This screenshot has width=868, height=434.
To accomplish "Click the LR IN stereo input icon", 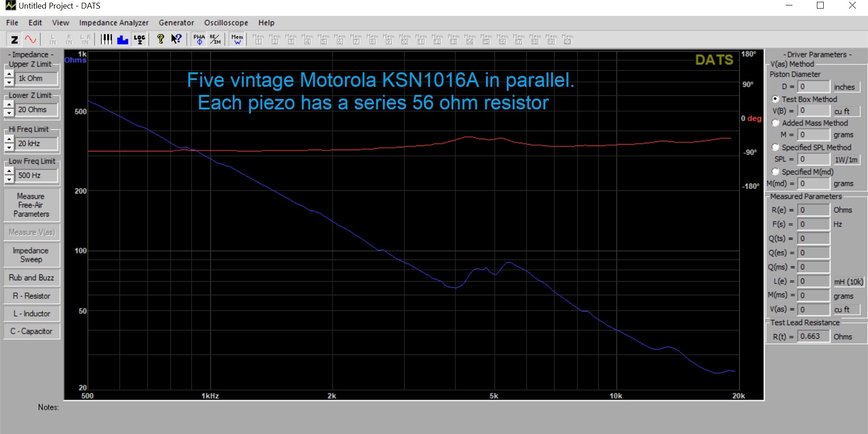I will click(x=85, y=39).
